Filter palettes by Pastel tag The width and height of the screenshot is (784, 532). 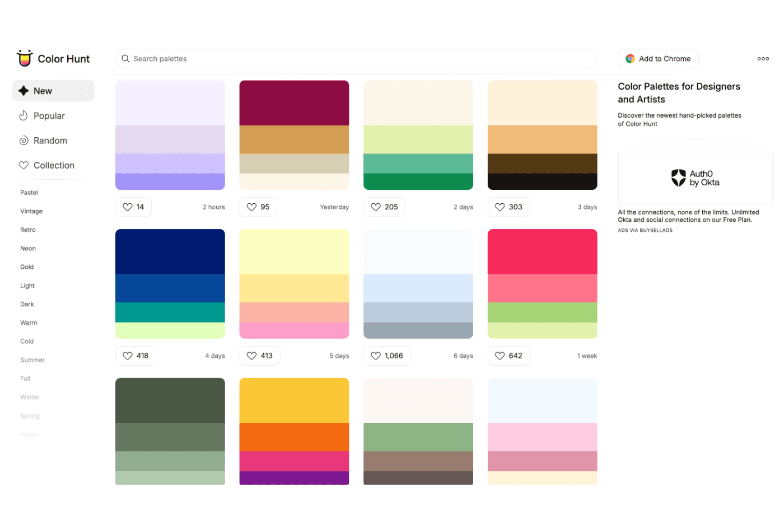29,193
